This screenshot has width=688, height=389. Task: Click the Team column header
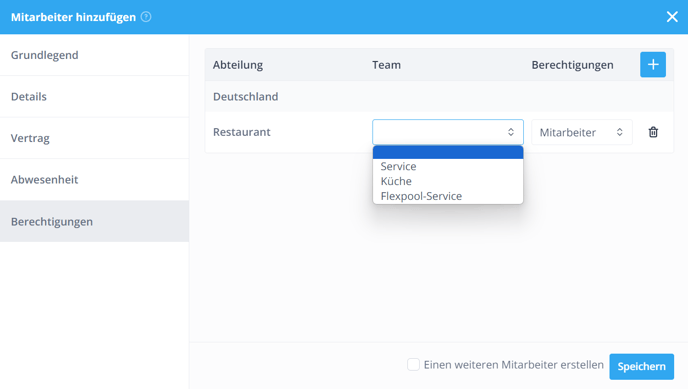[x=387, y=65]
